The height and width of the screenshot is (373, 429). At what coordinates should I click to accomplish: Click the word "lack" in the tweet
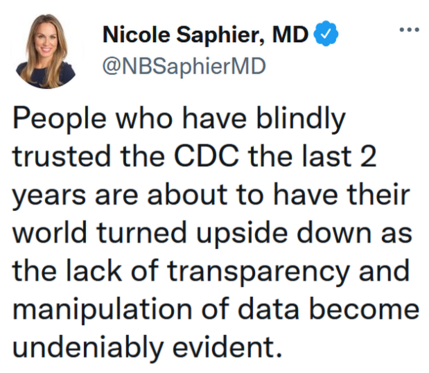[94, 271]
